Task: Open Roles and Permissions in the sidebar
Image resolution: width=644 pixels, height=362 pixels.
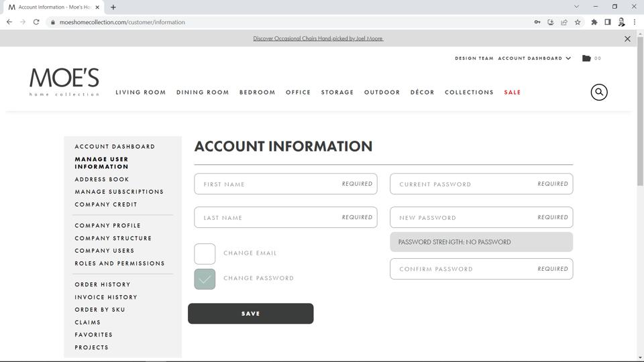Action: [119, 263]
